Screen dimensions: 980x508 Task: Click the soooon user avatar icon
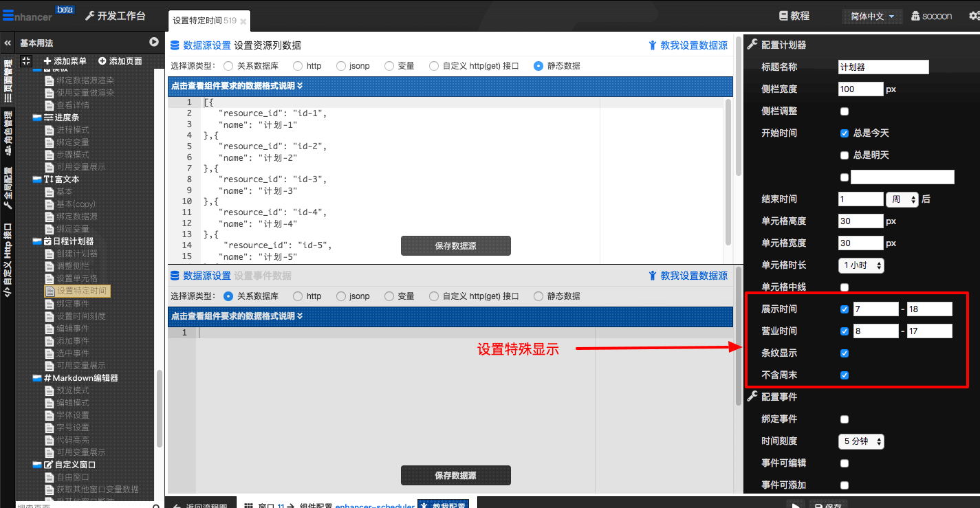(915, 16)
